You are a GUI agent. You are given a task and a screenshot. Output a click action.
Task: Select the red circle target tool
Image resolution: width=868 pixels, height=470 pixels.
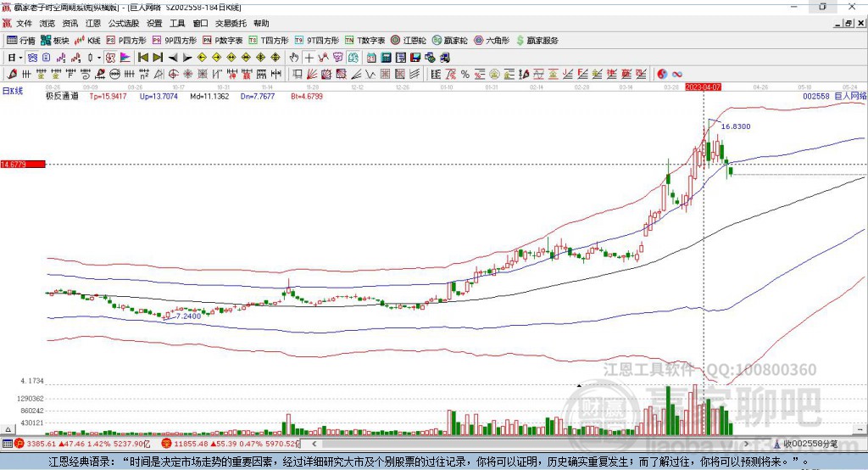pos(173,74)
